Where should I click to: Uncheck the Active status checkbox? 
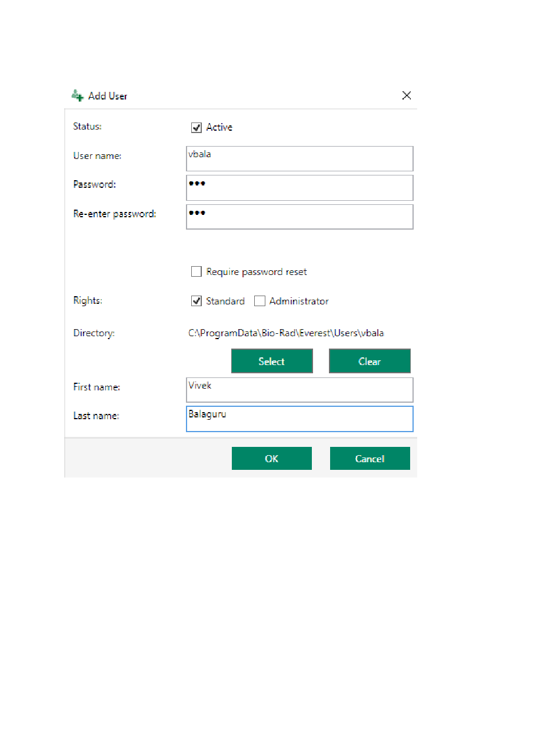(197, 127)
